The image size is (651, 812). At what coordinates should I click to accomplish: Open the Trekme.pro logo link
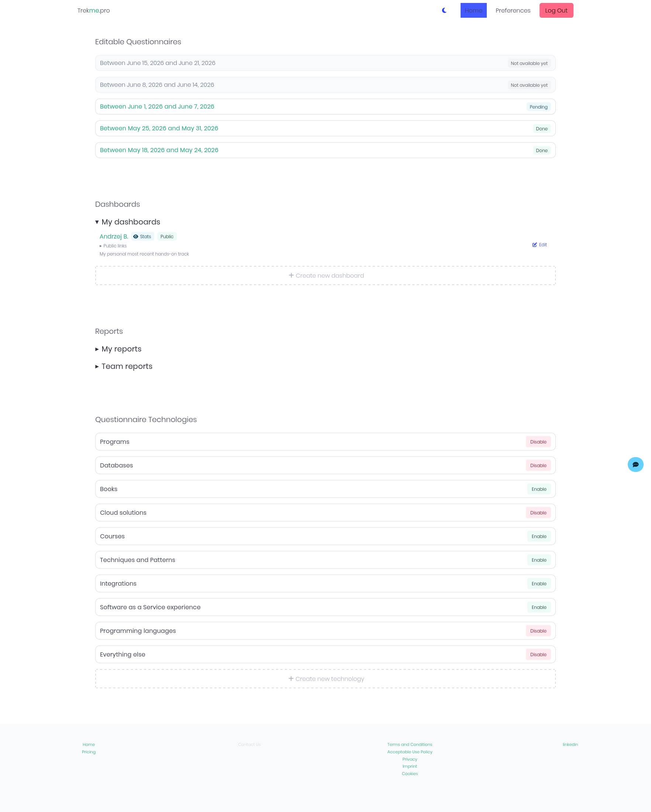click(x=94, y=11)
